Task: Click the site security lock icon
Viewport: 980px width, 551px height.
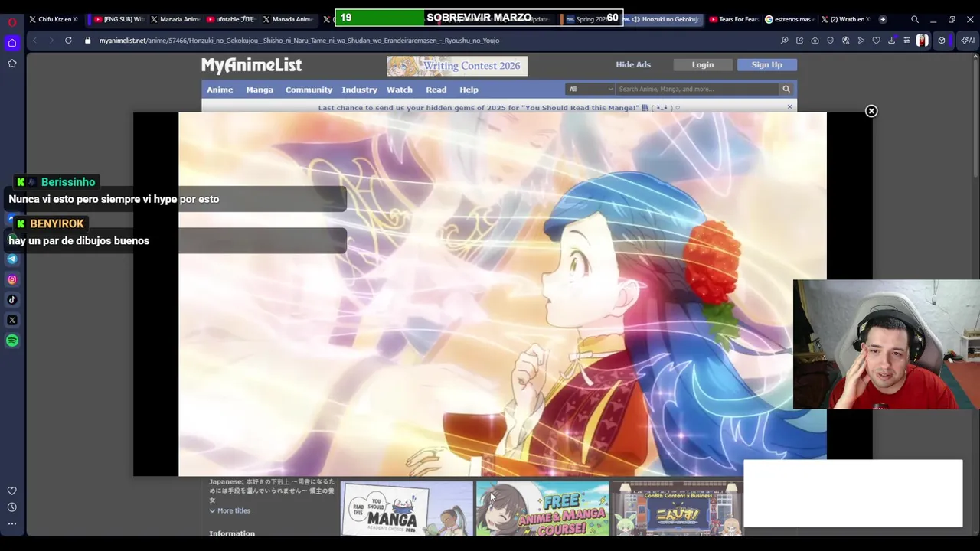Action: (88, 41)
